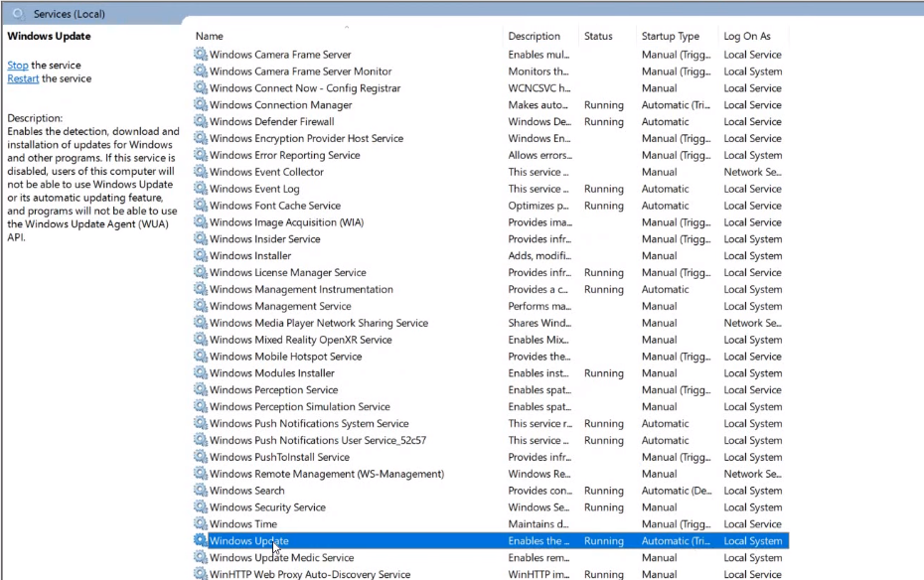This screenshot has width=924, height=580.
Task: Click the gear icon for Windows Perception Service
Action: click(201, 389)
